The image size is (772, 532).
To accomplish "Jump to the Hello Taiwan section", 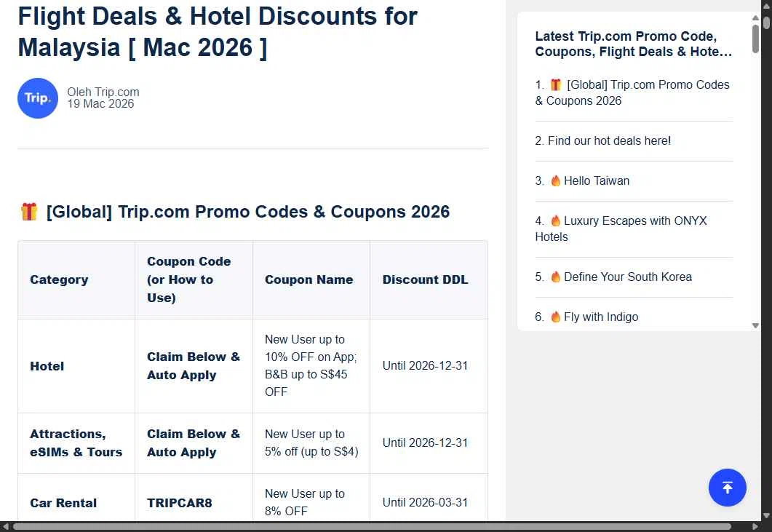I will click(597, 181).
